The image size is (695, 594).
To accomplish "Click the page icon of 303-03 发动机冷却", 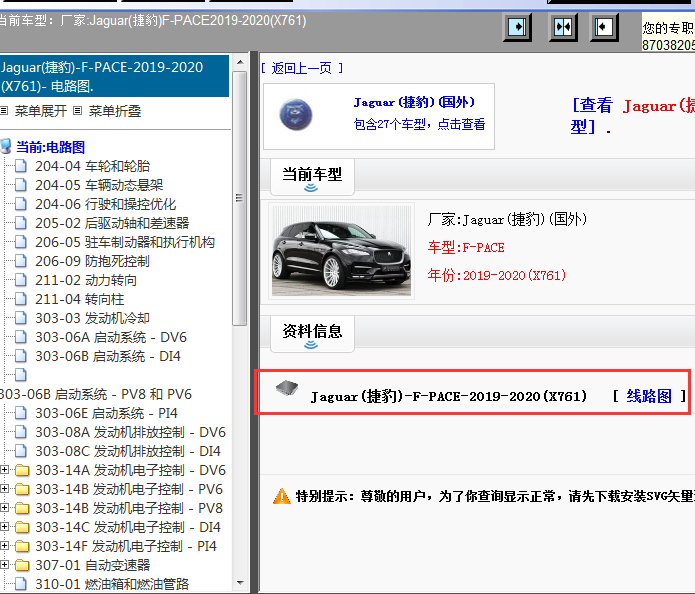I will coord(20,318).
